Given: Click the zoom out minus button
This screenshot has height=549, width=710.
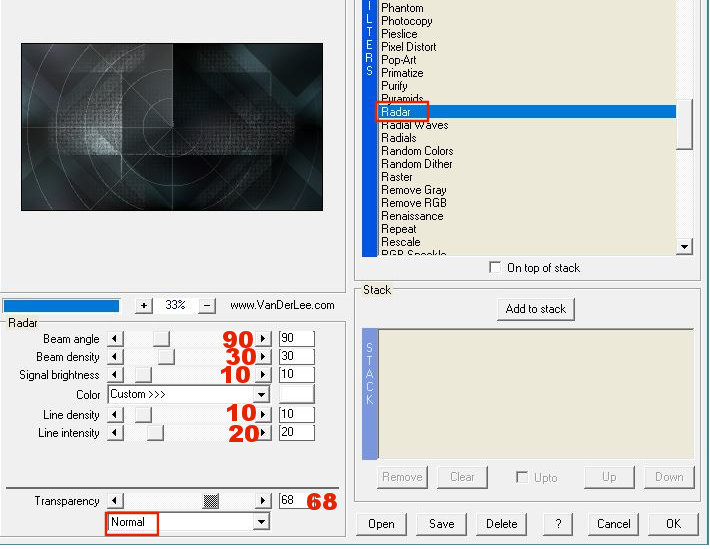Looking at the screenshot, I should click(207, 305).
